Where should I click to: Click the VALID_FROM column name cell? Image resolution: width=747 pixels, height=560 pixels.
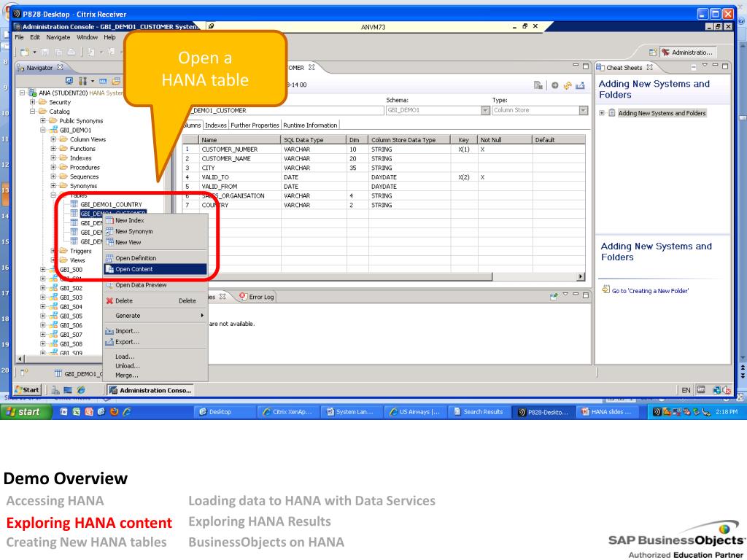(240, 187)
